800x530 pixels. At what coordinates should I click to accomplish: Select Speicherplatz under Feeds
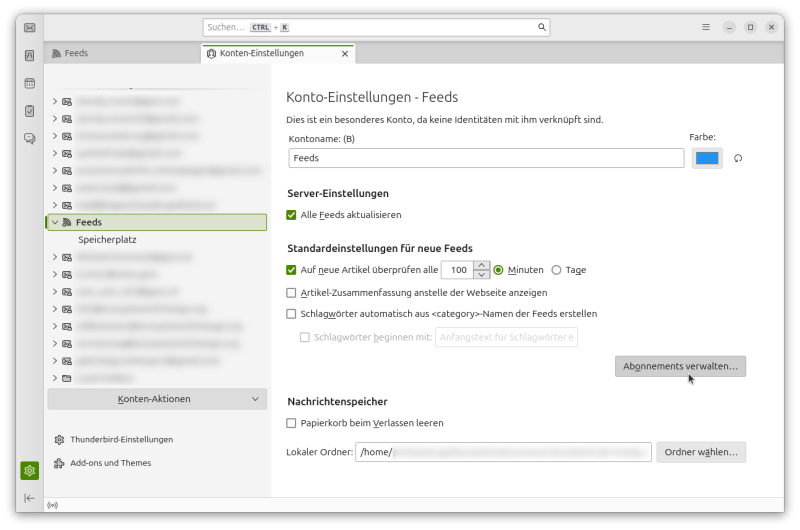pos(107,240)
